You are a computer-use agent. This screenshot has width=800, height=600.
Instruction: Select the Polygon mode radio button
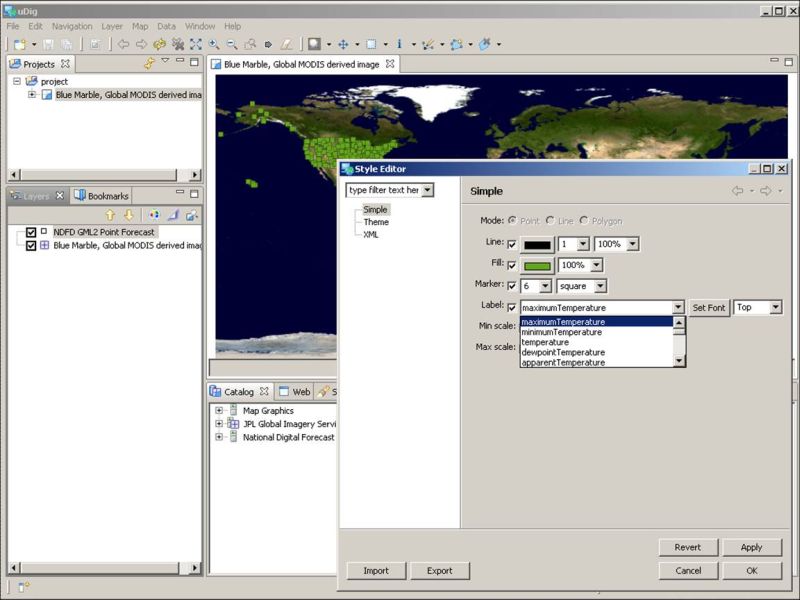[584, 220]
